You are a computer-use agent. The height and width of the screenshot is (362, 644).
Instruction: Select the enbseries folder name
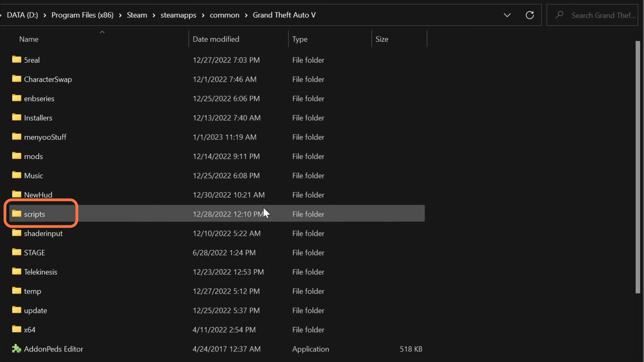coord(39,99)
